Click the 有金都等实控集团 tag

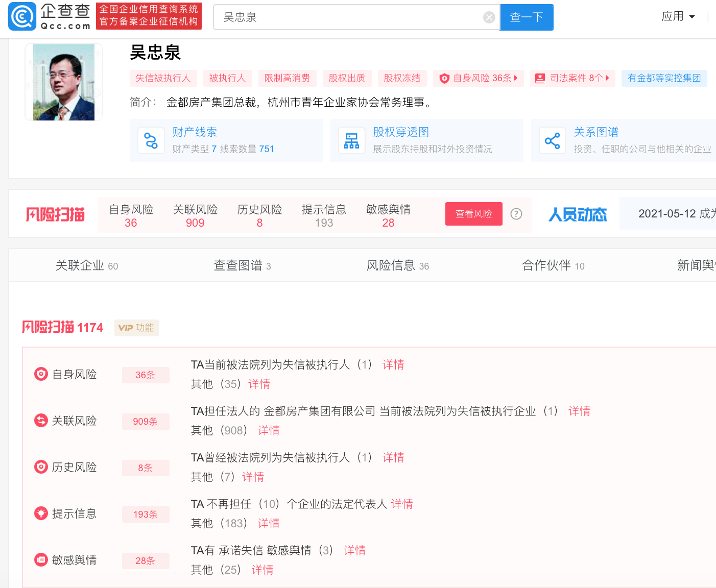[x=664, y=78]
